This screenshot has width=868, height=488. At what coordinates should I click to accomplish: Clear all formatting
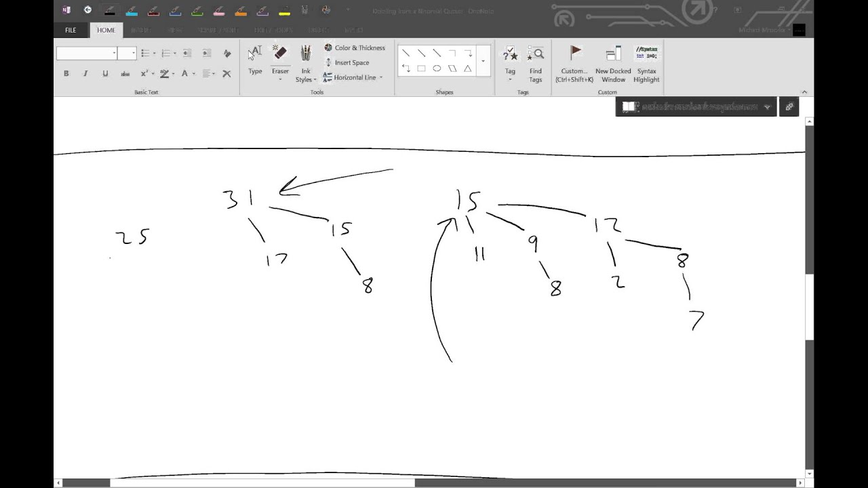[227, 54]
